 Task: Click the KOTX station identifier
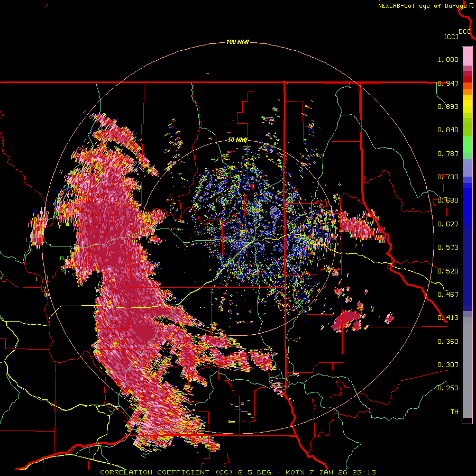click(296, 472)
